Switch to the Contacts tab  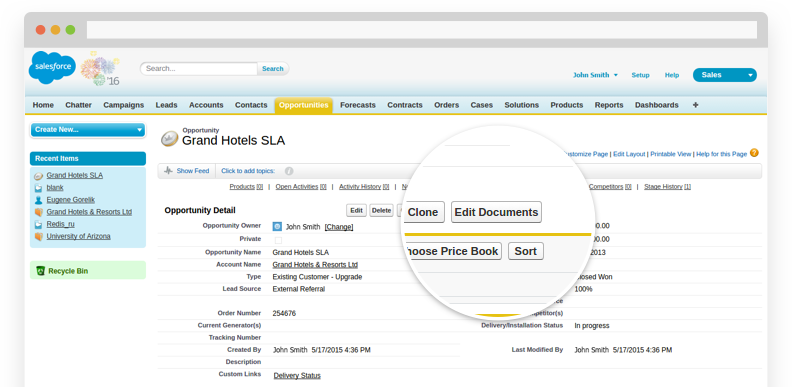pos(251,105)
